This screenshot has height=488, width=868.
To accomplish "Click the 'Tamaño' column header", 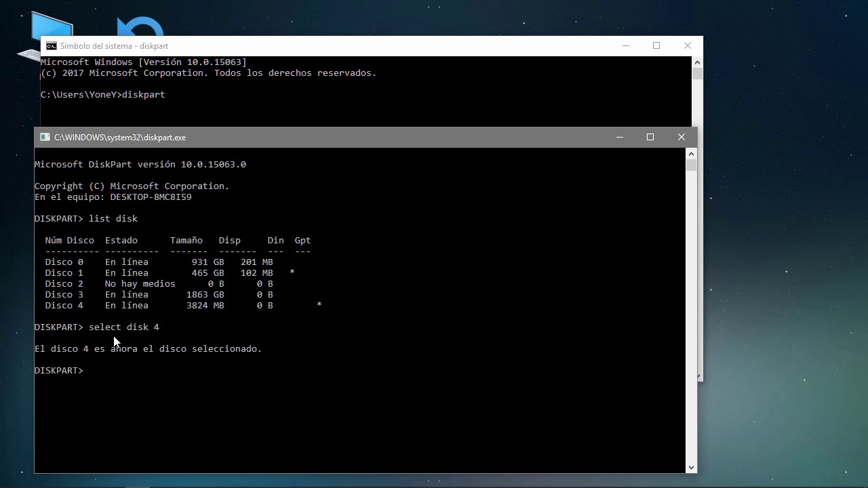I will (x=186, y=241).
